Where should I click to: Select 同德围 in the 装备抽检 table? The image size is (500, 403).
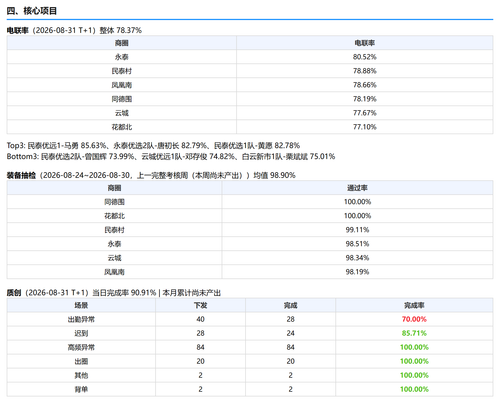tap(114, 202)
